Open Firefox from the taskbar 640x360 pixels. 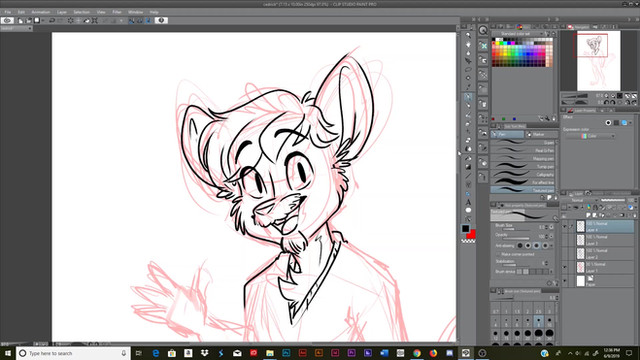click(x=433, y=353)
